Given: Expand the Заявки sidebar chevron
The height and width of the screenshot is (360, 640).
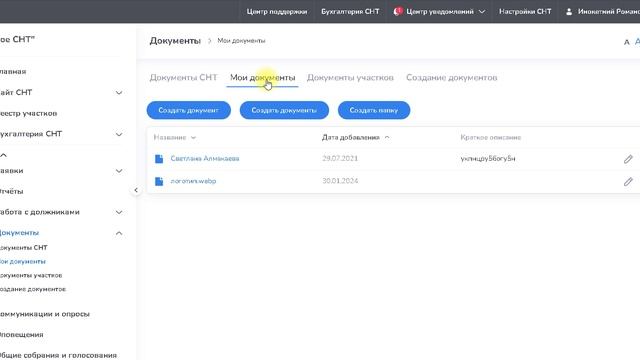Looking at the screenshot, I should coord(119,171).
